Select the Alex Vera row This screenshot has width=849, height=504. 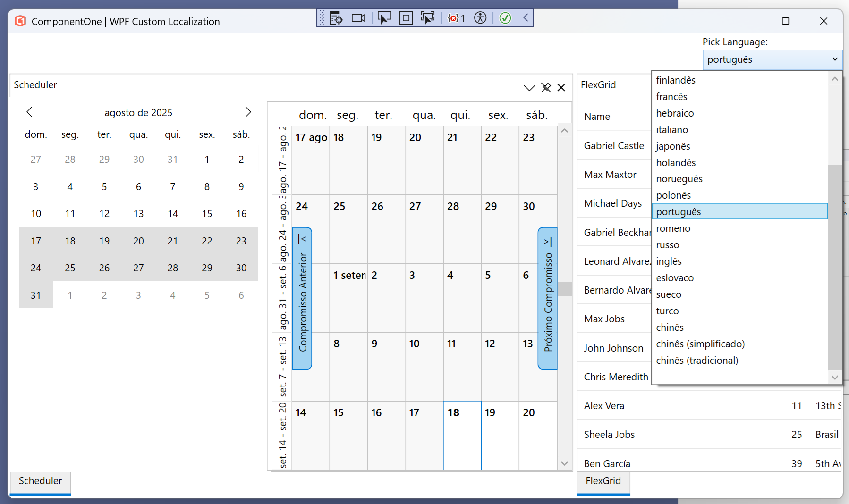(709, 406)
